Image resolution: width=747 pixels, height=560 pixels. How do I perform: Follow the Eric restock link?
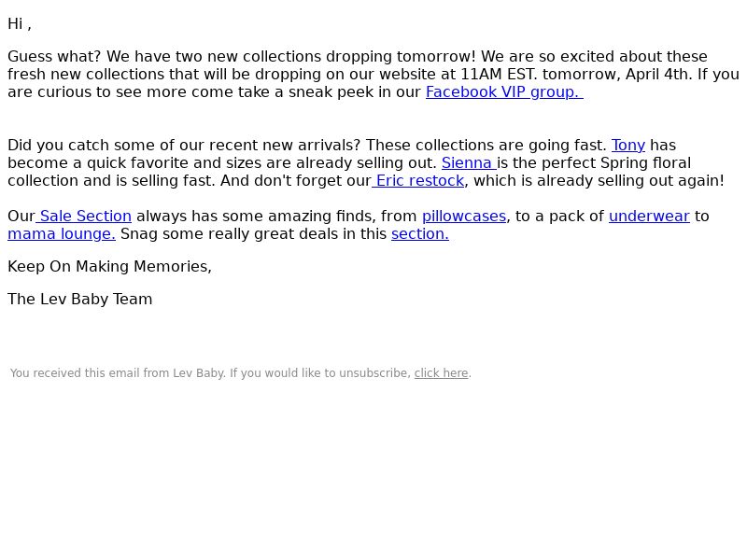418,181
